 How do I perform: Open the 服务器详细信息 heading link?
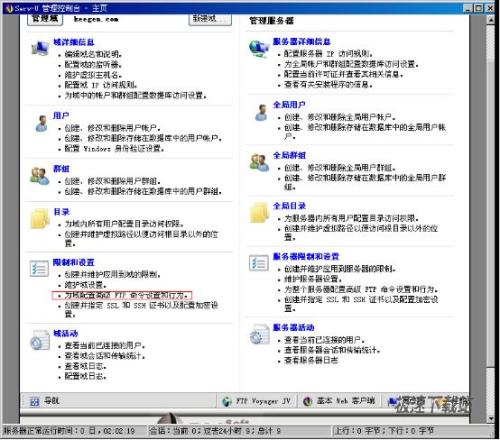pos(302,41)
